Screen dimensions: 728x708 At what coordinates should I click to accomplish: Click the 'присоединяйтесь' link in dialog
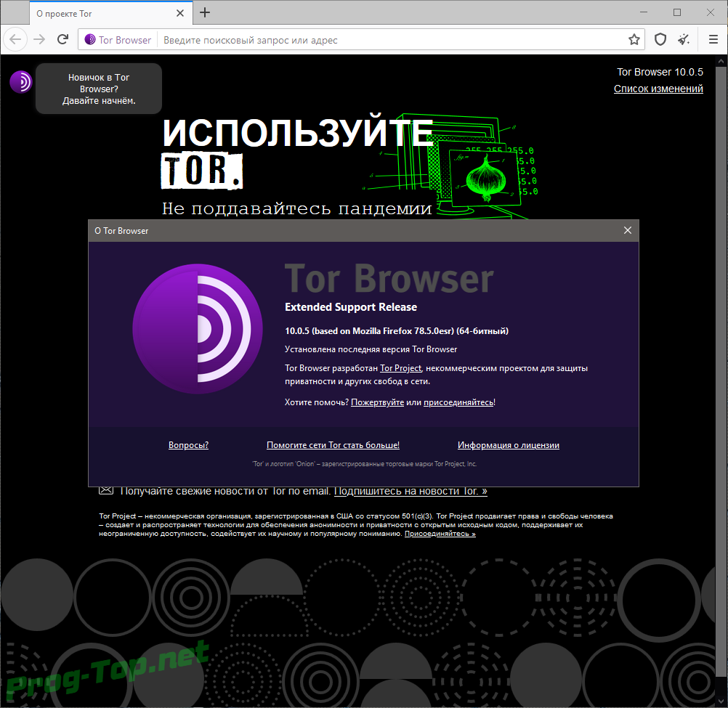point(458,402)
